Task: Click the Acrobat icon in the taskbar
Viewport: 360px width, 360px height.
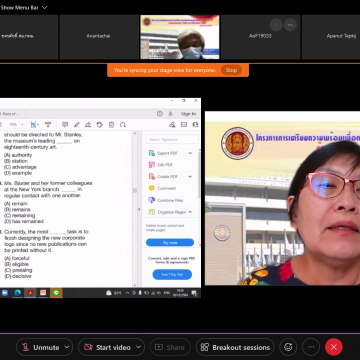Action: click(x=30, y=293)
